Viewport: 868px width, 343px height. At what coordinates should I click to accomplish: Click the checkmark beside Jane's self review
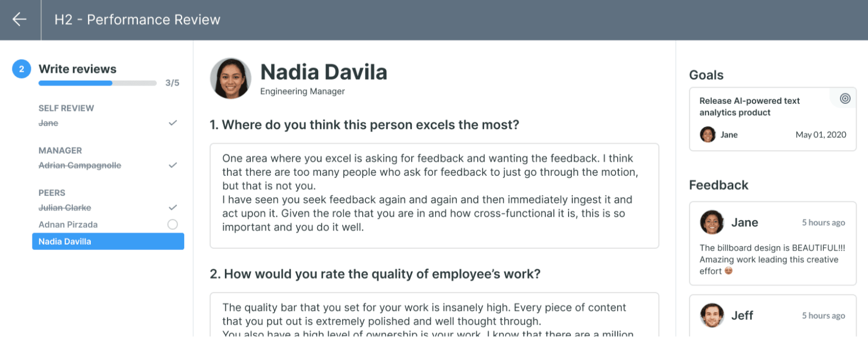pyautogui.click(x=173, y=123)
